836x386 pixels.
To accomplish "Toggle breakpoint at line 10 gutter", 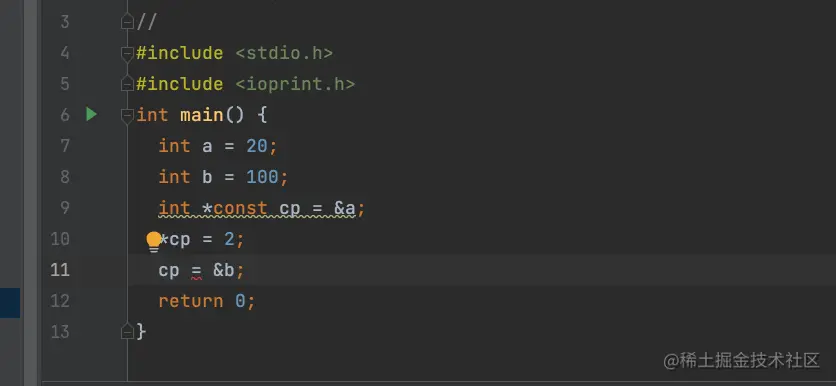I will pos(60,239).
